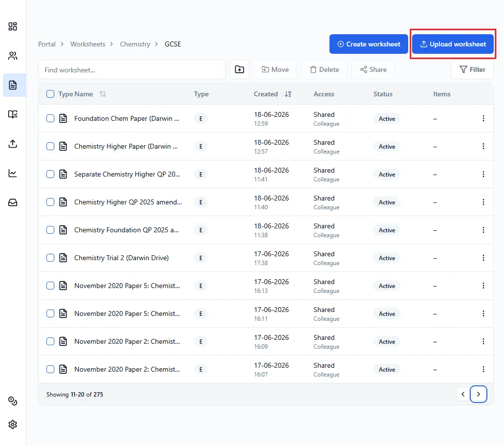This screenshot has width=504, height=445.
Task: Open the coins icon in sidebar
Action: [x=13, y=401]
